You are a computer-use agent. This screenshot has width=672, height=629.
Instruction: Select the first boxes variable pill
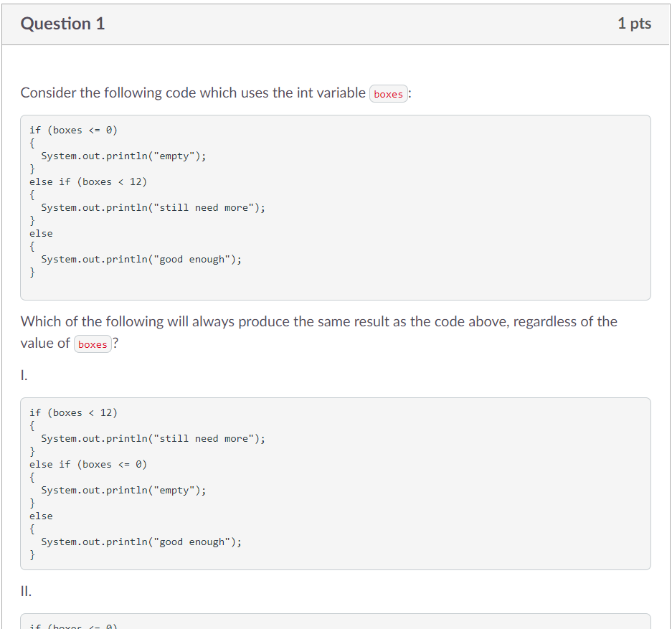pos(388,93)
